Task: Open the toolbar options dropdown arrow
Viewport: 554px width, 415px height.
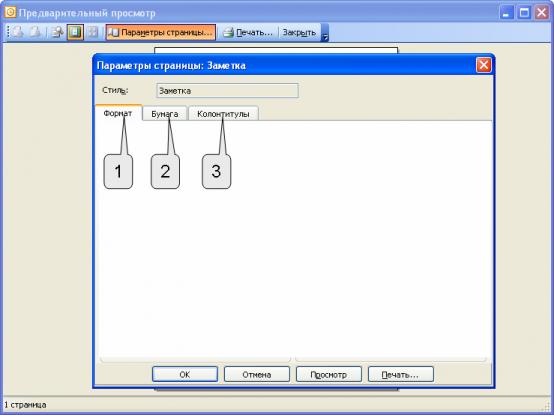Action: coord(325,32)
